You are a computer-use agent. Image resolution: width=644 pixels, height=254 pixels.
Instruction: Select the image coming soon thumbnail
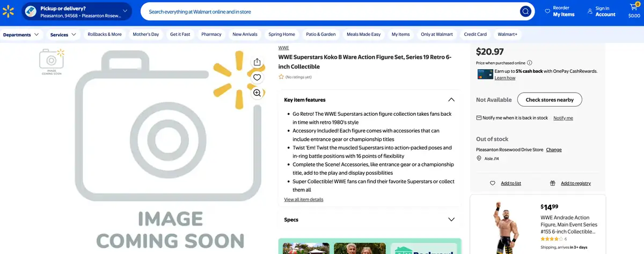(x=51, y=62)
